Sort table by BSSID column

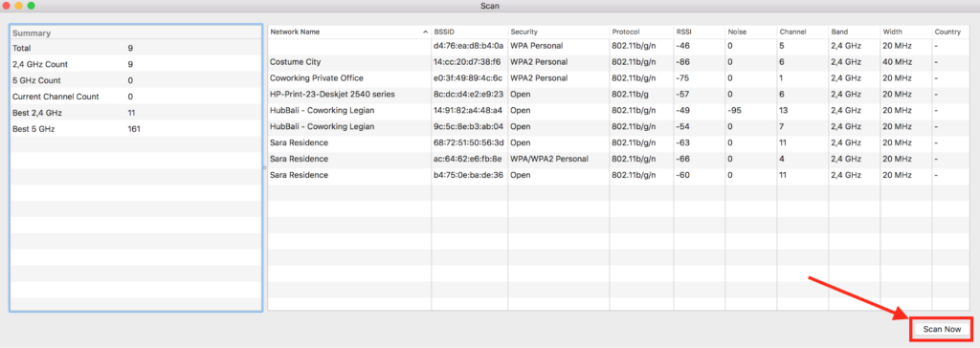[x=469, y=32]
